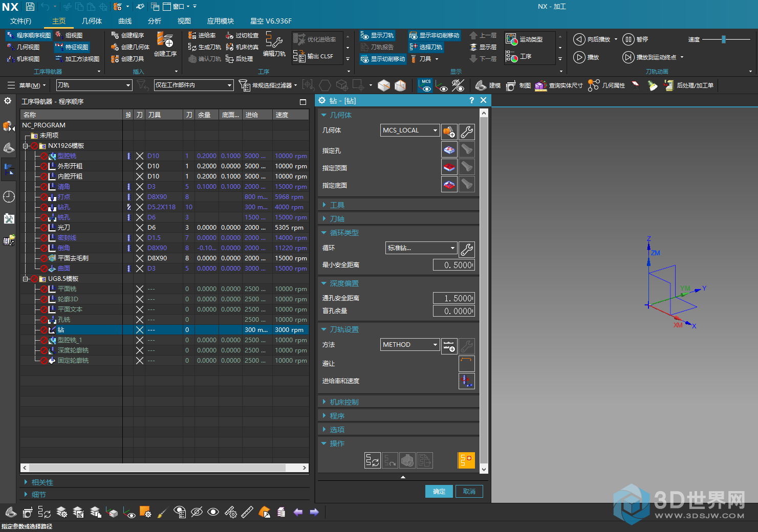Click the Minimum Clearance (最小安全距离) value field

pos(454,265)
